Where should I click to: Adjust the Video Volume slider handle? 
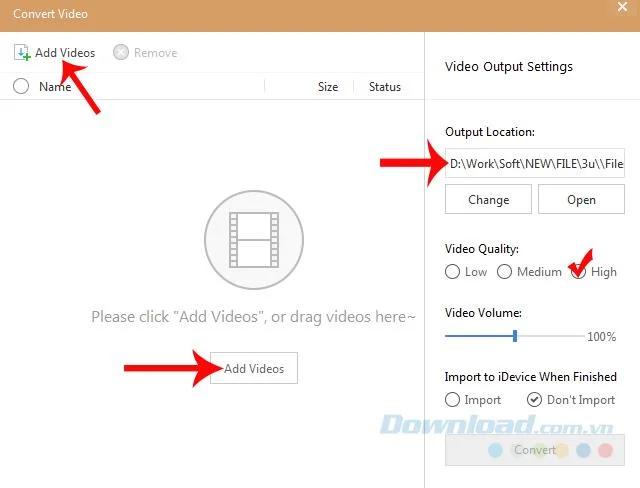click(515, 336)
